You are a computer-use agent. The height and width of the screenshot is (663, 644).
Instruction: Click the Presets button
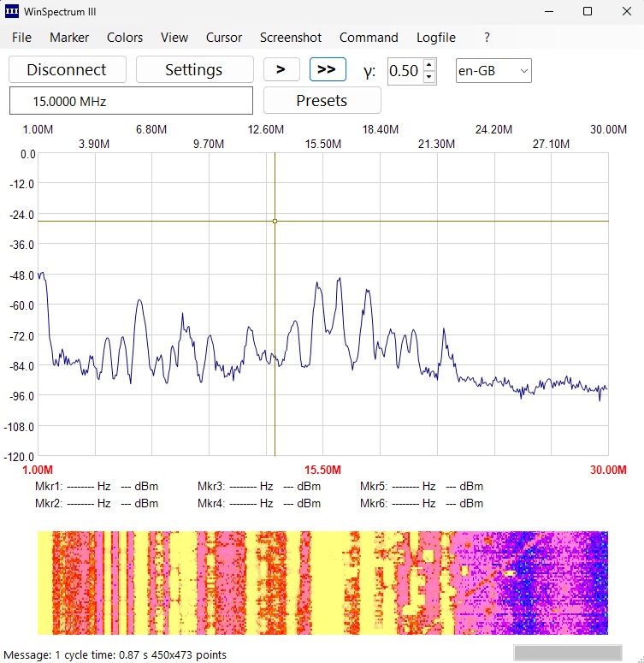(322, 101)
